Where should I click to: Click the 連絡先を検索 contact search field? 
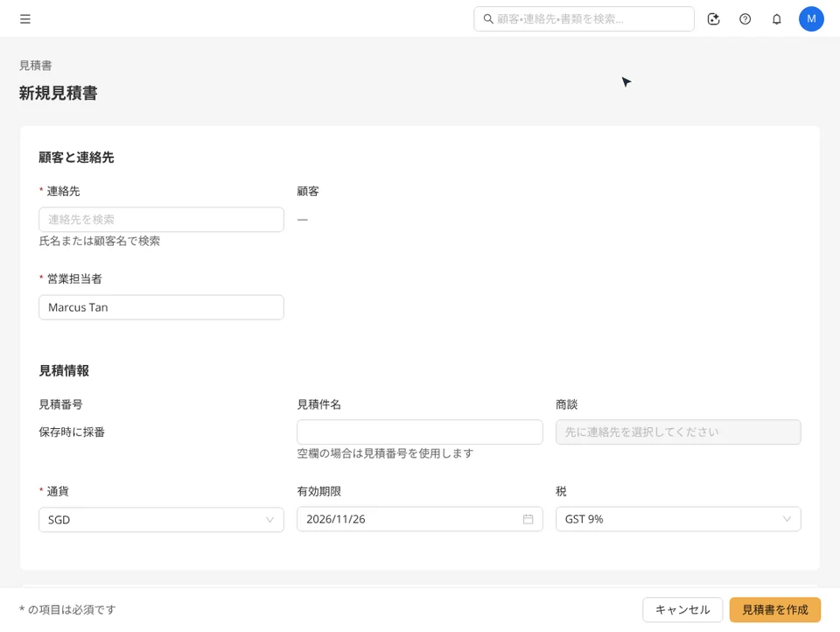[x=161, y=219]
